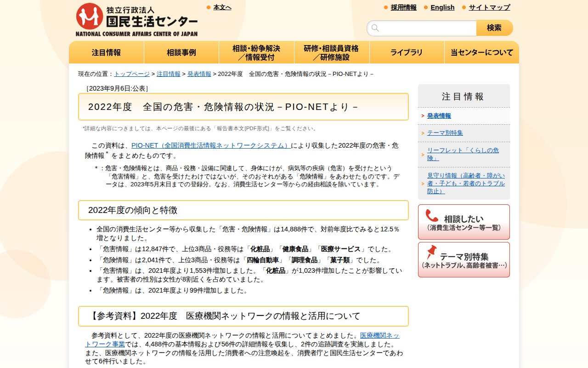The image size is (588, 368).
Task: Select 見守り情報 sidebar menu item
Action: pyautogui.click(x=466, y=183)
